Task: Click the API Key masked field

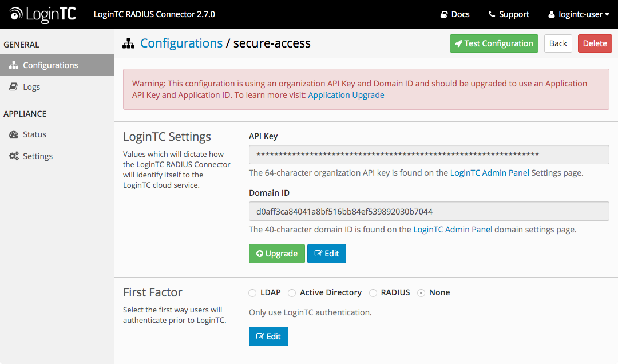Action: point(429,155)
